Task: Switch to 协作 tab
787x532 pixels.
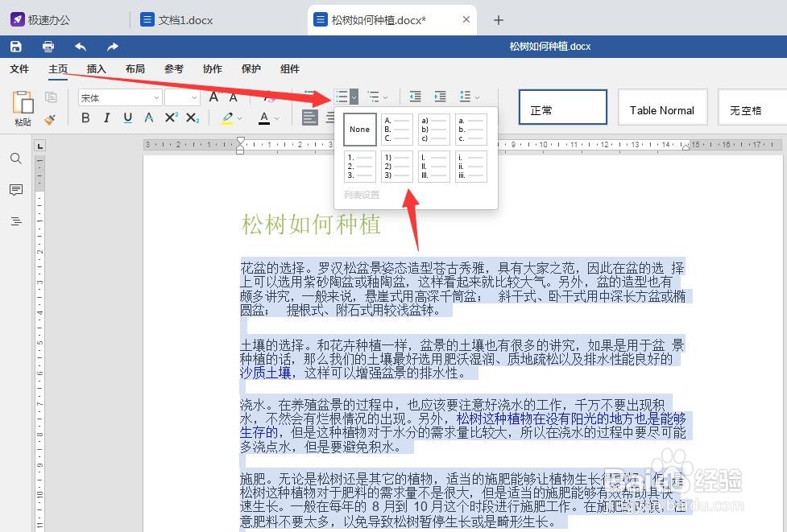Action: tap(213, 69)
